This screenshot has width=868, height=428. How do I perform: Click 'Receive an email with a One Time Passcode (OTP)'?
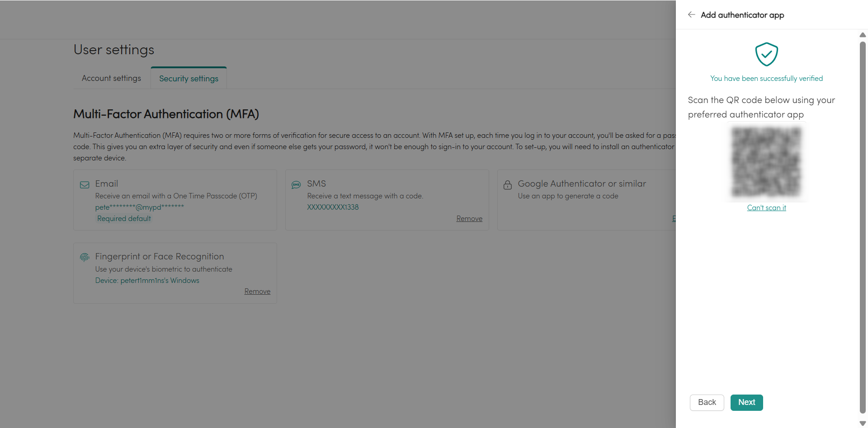coord(176,196)
